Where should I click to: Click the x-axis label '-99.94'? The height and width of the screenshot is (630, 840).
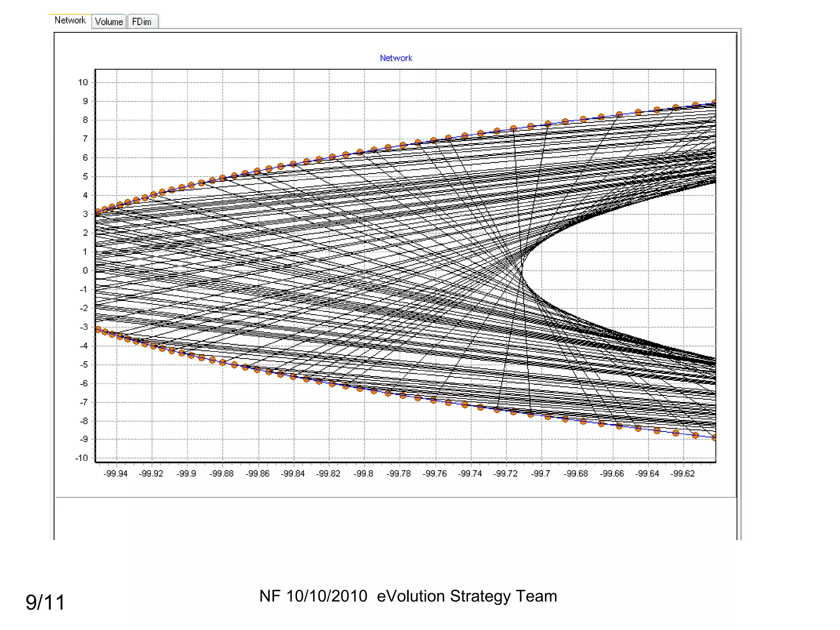tap(116, 474)
